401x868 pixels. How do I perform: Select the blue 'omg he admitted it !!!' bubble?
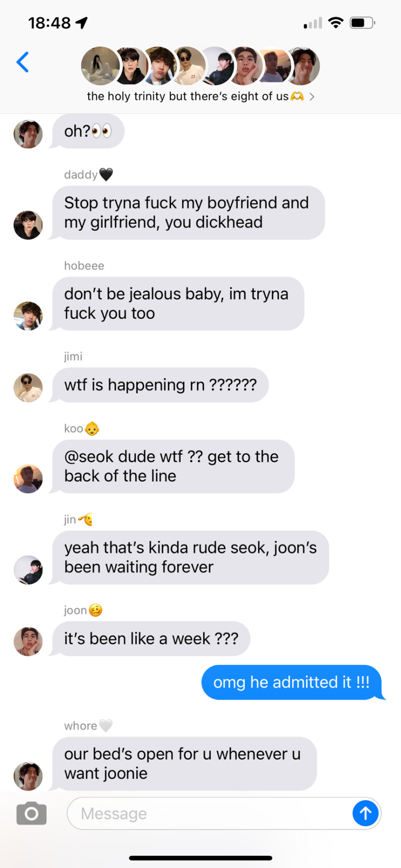point(292,682)
